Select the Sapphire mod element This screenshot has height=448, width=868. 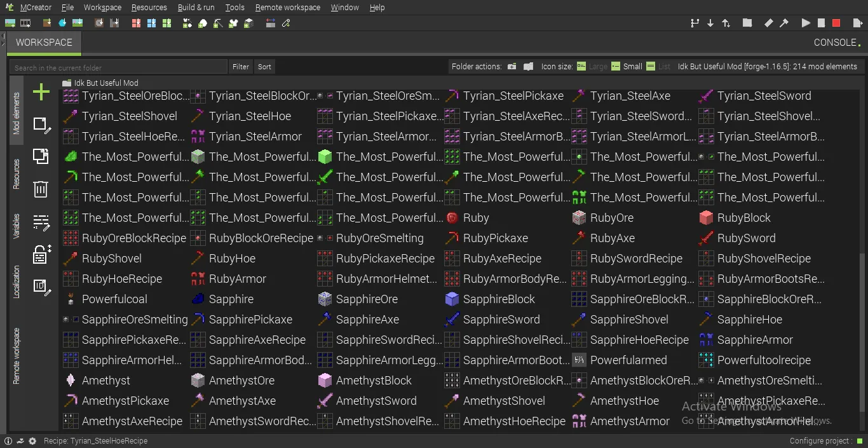[x=222, y=299]
